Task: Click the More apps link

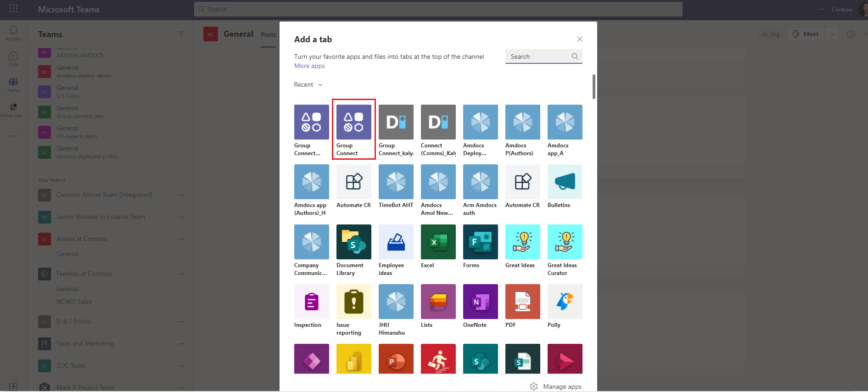Action: point(309,66)
